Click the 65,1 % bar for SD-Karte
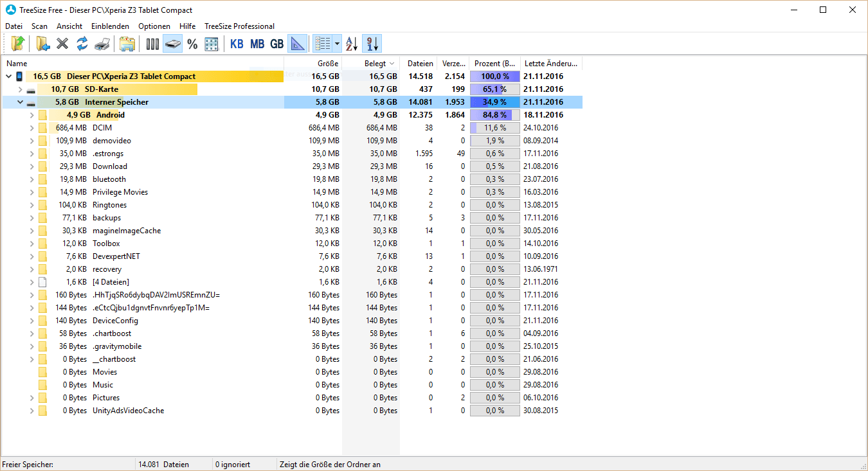This screenshot has height=471, width=868. click(x=494, y=89)
